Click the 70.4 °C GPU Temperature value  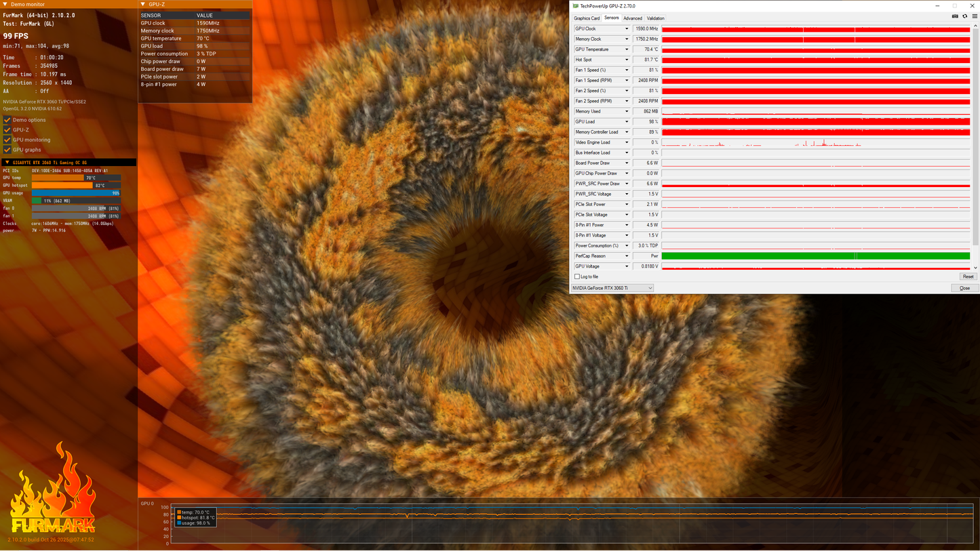(646, 49)
